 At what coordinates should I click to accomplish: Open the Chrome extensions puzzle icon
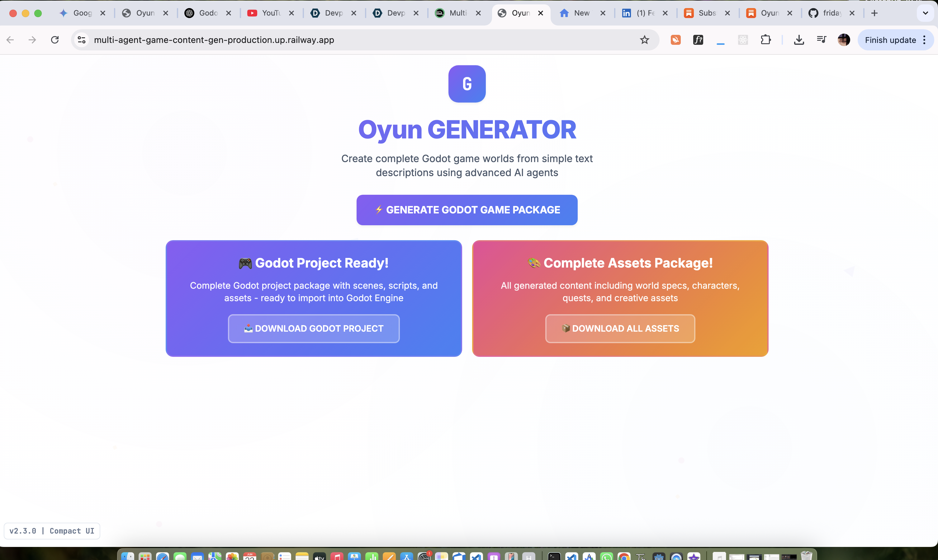(765, 40)
